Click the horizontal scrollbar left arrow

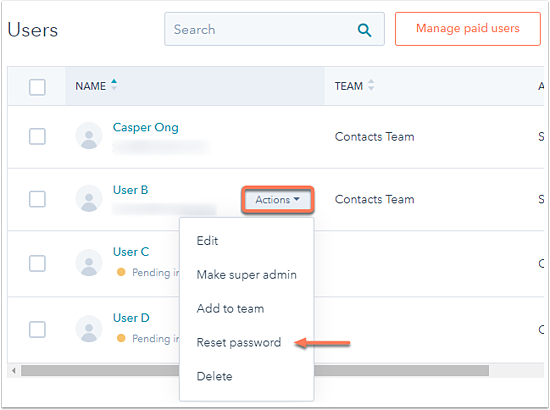tap(14, 370)
